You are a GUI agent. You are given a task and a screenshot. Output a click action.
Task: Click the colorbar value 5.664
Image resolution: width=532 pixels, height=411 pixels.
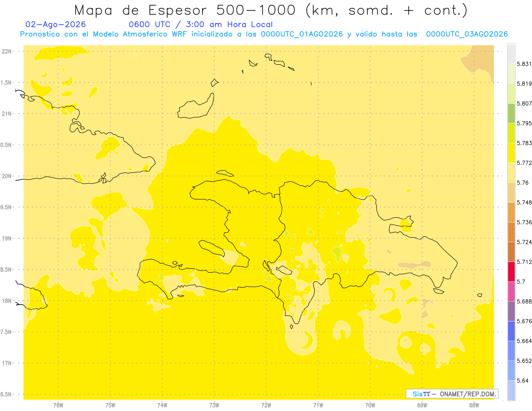[x=524, y=341]
